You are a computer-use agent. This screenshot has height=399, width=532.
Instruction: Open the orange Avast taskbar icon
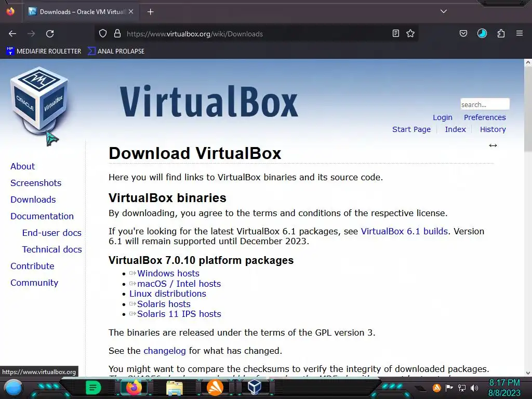(x=215, y=388)
